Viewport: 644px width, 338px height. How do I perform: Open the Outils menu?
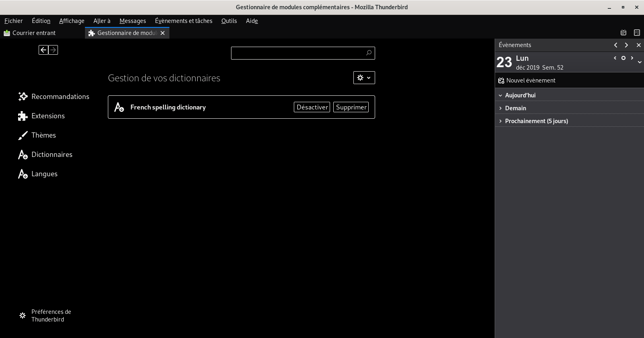click(x=229, y=21)
